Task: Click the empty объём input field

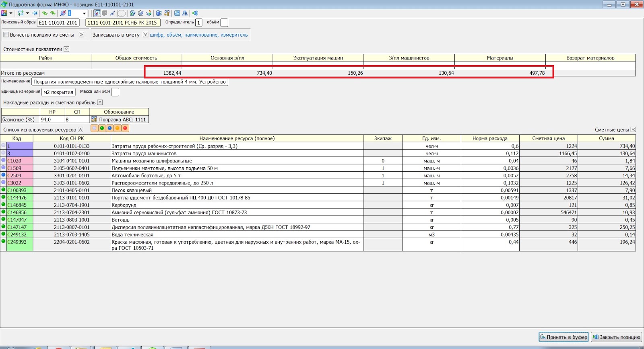Action: coord(224,23)
